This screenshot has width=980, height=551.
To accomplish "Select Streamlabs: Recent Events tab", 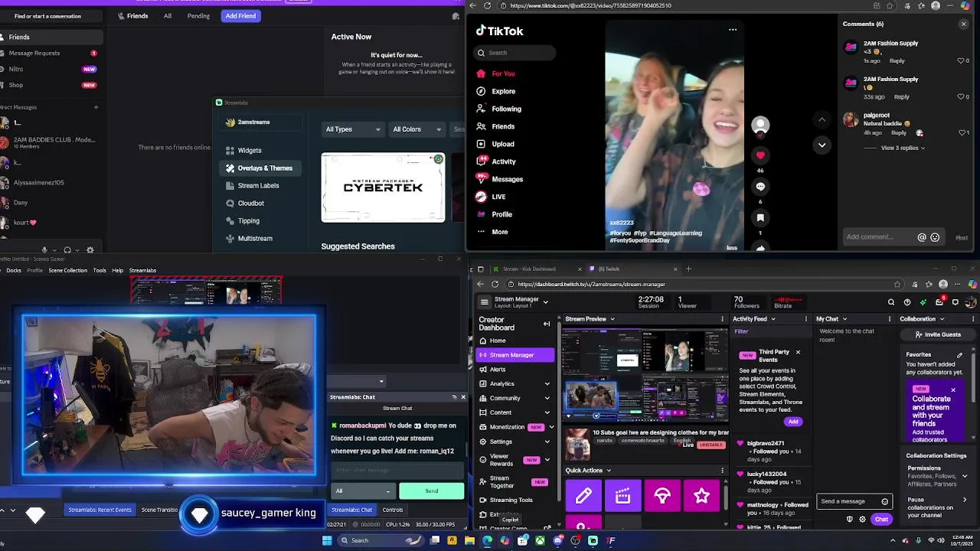I will point(100,510).
